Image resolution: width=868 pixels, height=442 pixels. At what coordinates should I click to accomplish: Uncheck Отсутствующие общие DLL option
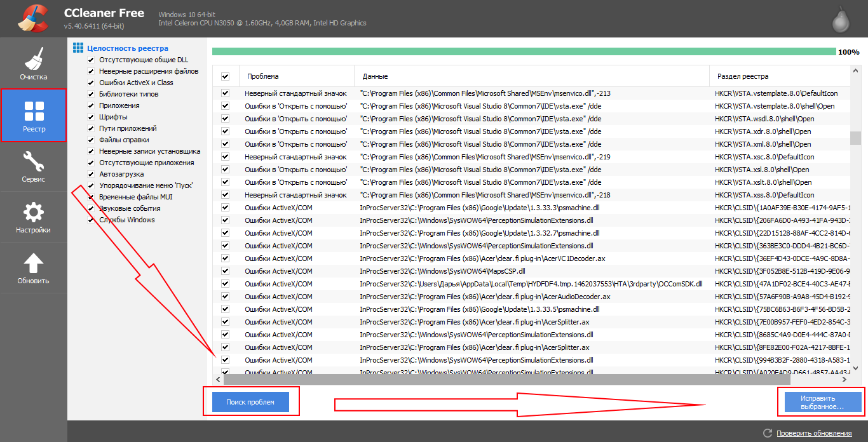coord(91,60)
